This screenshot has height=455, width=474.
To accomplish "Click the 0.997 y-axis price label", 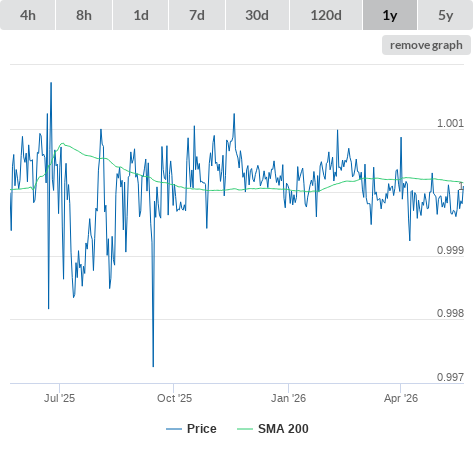I will pos(450,377).
